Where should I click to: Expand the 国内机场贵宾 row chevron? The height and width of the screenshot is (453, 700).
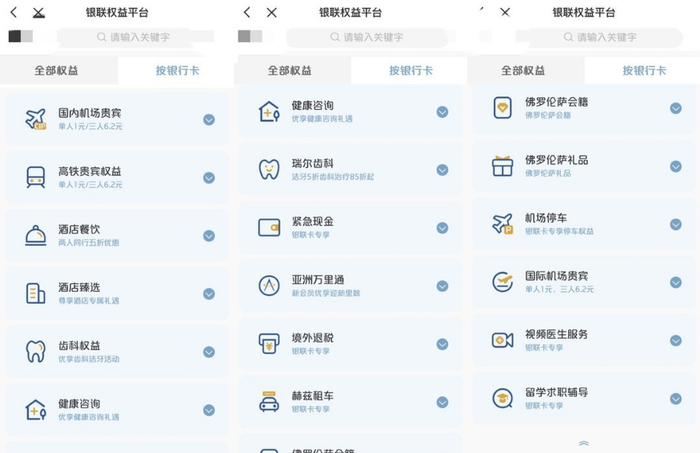[x=209, y=120]
